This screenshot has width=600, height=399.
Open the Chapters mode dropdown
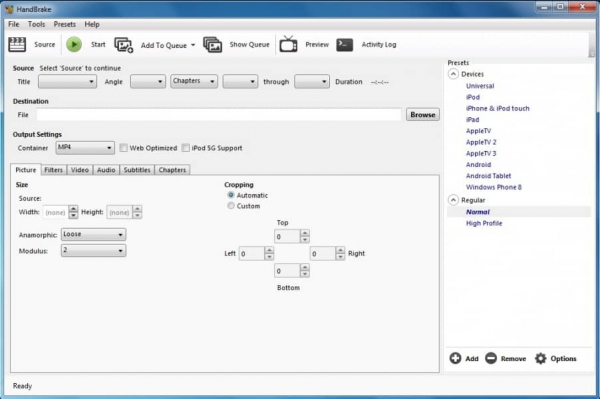point(194,81)
